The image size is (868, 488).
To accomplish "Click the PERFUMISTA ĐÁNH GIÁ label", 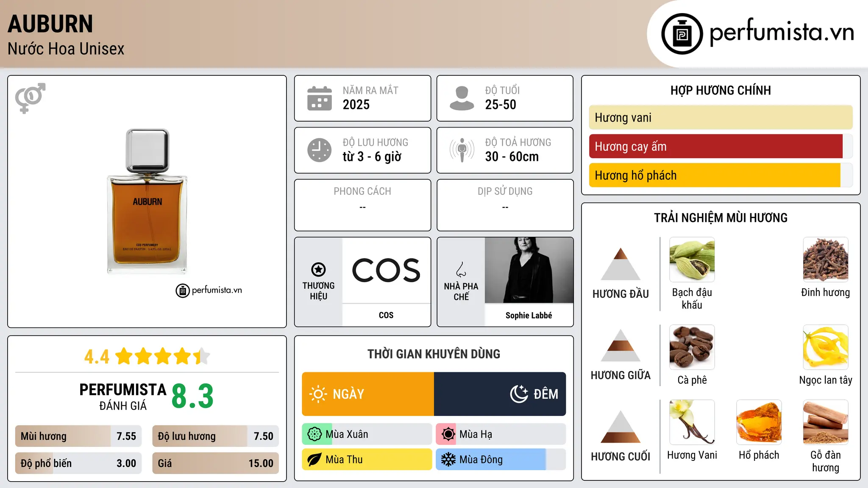I will tap(123, 396).
